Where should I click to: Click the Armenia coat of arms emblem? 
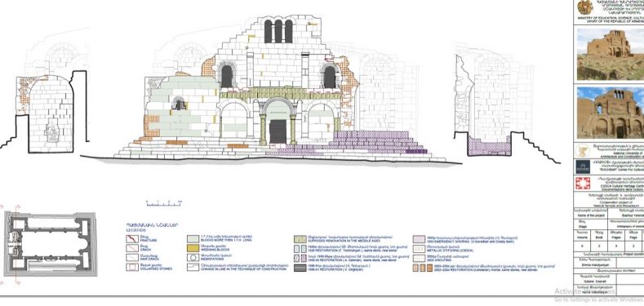coord(585,7)
